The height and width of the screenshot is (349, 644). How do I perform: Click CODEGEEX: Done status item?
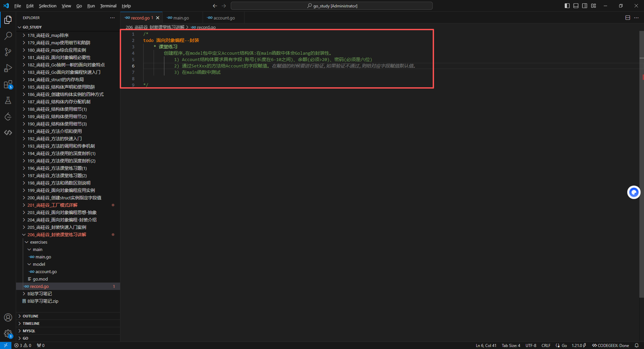[x=610, y=345]
